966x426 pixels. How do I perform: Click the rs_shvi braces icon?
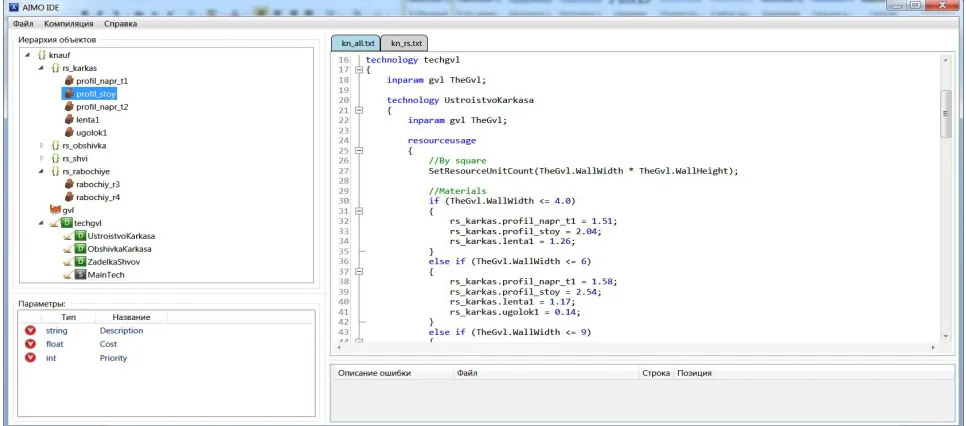[x=55, y=158]
